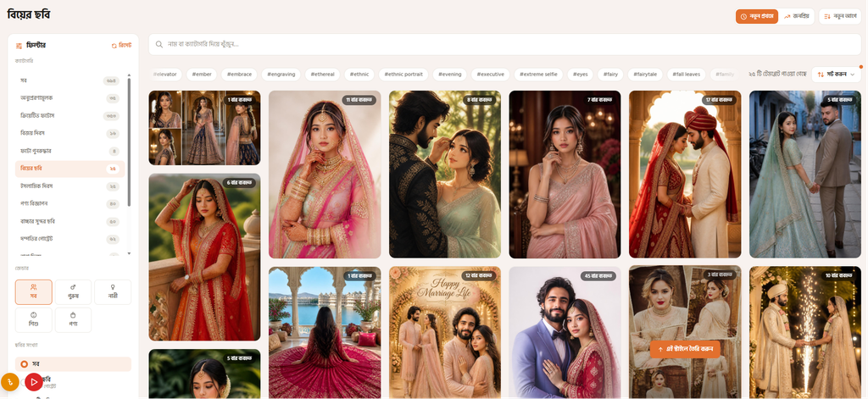
Task: Choose the 'ক্রিয়েটিভ ফটোস' category row
Action: [70, 116]
